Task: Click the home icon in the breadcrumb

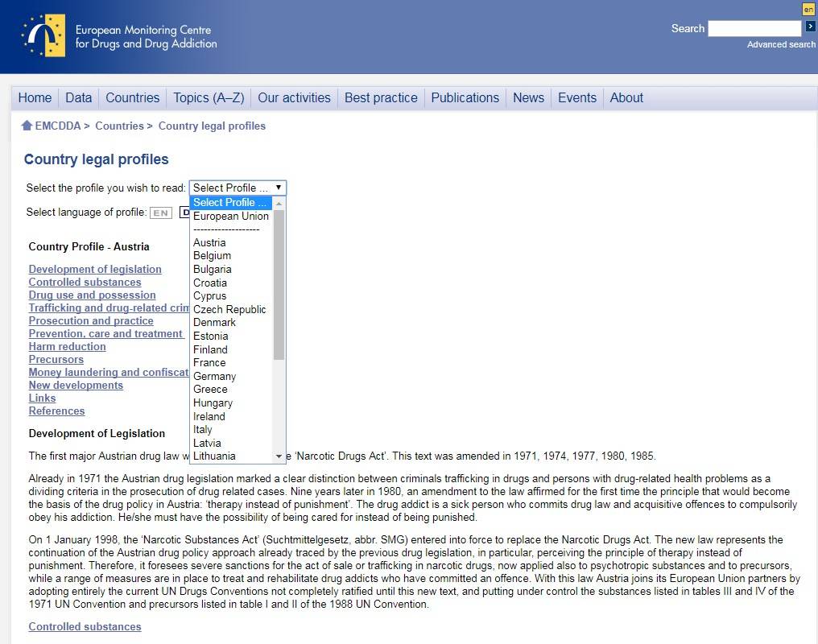Action: point(27,126)
